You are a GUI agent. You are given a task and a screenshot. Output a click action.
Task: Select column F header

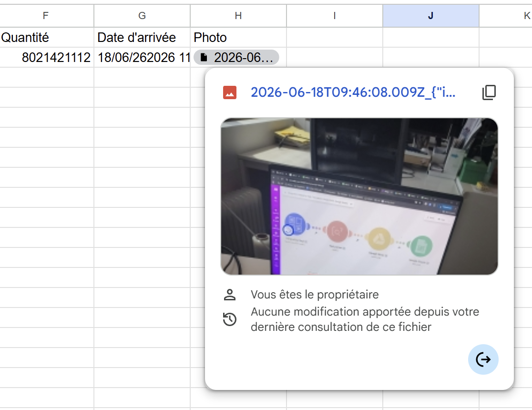pos(46,16)
